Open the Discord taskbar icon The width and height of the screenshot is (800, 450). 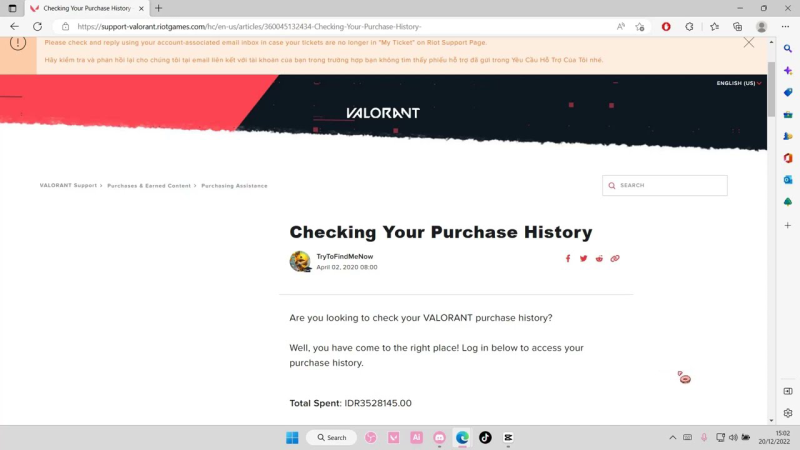pyautogui.click(x=439, y=437)
